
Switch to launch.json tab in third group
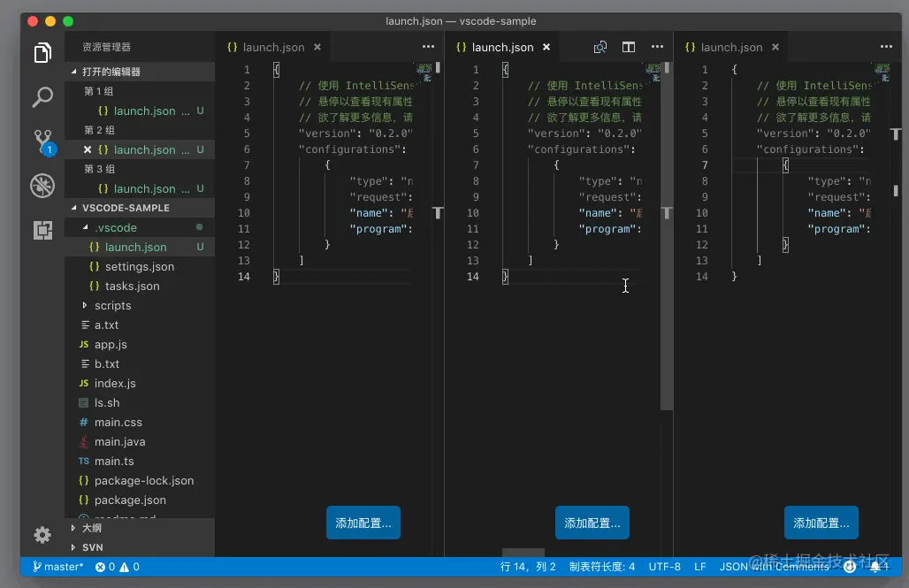point(731,47)
